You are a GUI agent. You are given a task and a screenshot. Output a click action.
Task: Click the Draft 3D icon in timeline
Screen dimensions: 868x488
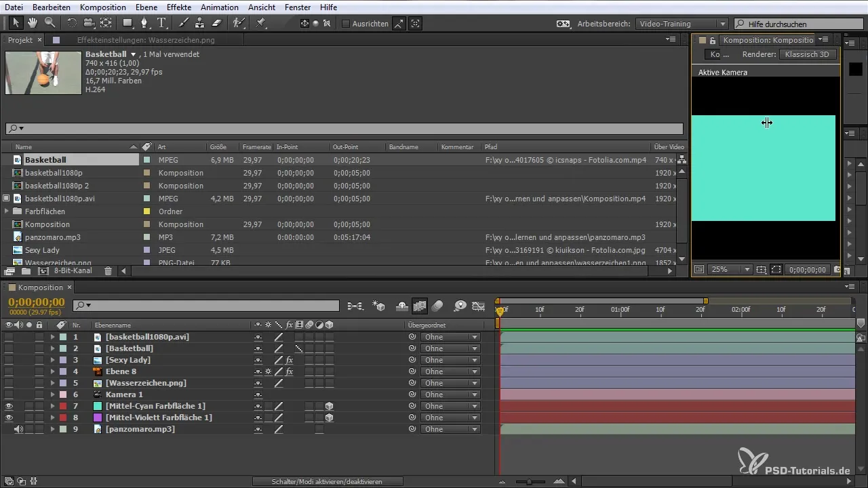(x=380, y=306)
